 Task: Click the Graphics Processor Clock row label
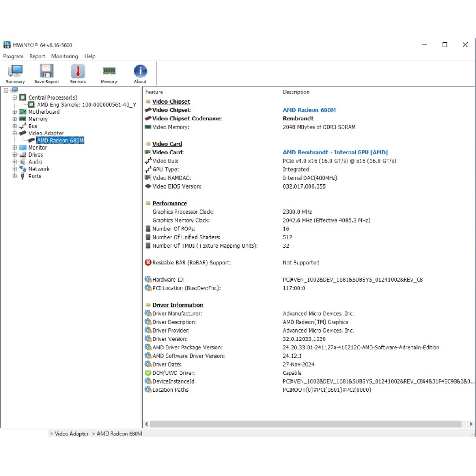click(183, 212)
